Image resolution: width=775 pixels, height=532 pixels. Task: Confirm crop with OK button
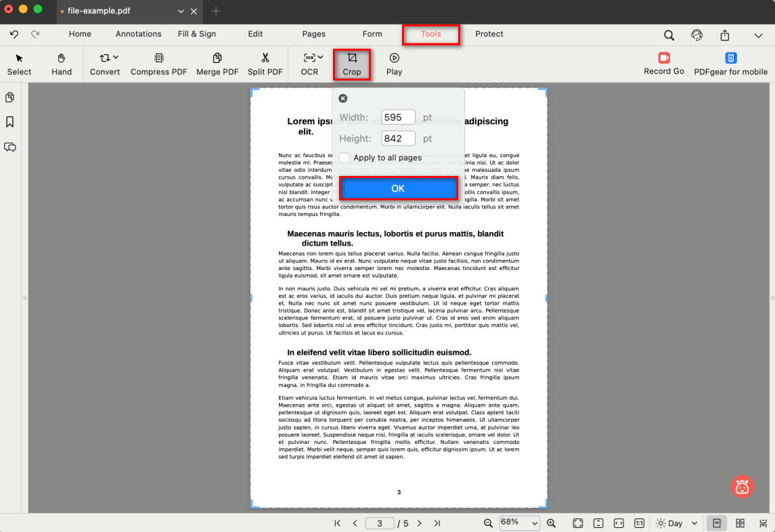click(398, 189)
